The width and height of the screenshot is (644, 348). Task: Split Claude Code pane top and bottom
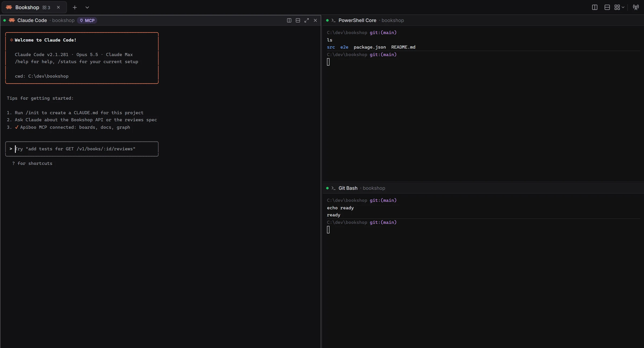pyautogui.click(x=298, y=20)
